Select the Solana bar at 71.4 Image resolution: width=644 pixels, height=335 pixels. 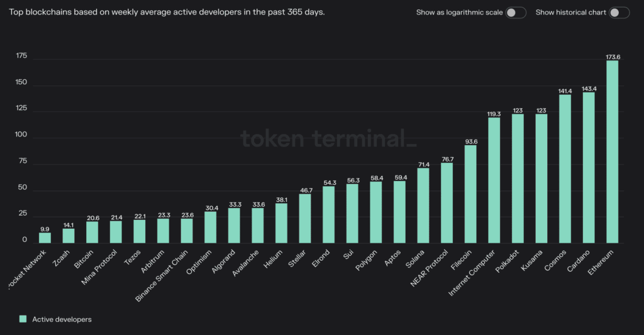coord(423,206)
